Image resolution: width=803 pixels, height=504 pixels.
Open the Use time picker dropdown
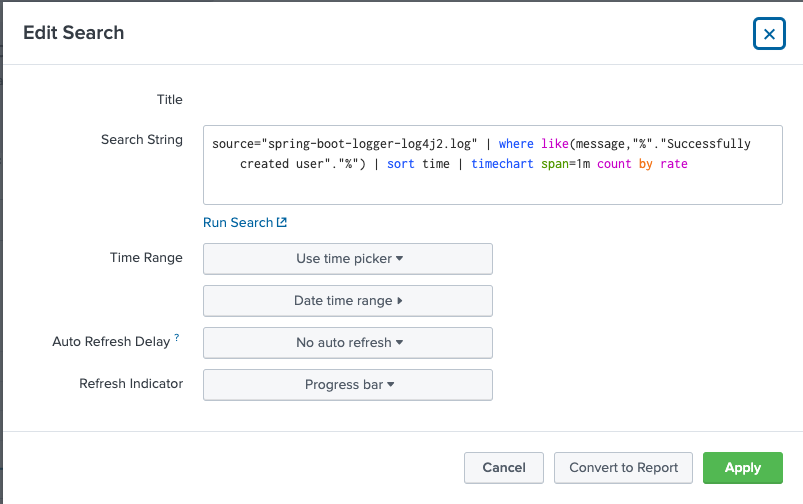coord(348,259)
